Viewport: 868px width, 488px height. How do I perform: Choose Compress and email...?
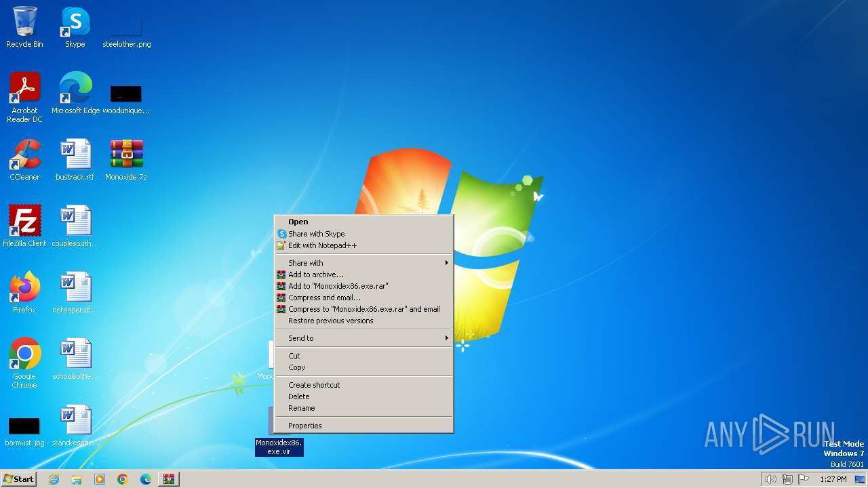[x=363, y=298]
